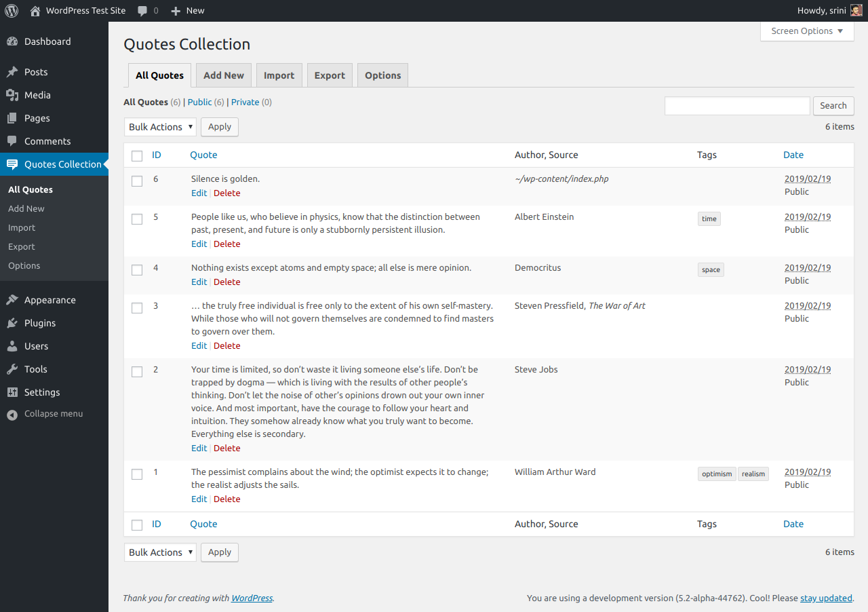Toggle the select-all checkbox in table header

pyautogui.click(x=137, y=156)
